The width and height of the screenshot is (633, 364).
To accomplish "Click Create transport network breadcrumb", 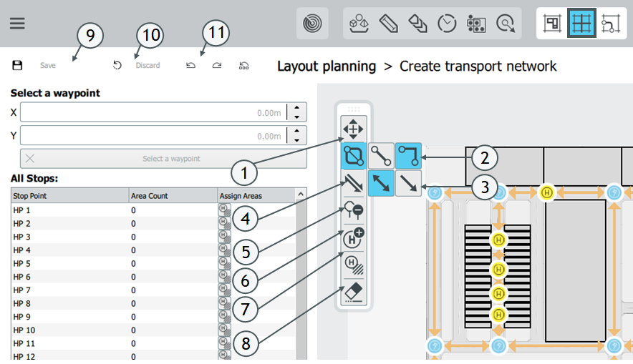I will 478,66.
